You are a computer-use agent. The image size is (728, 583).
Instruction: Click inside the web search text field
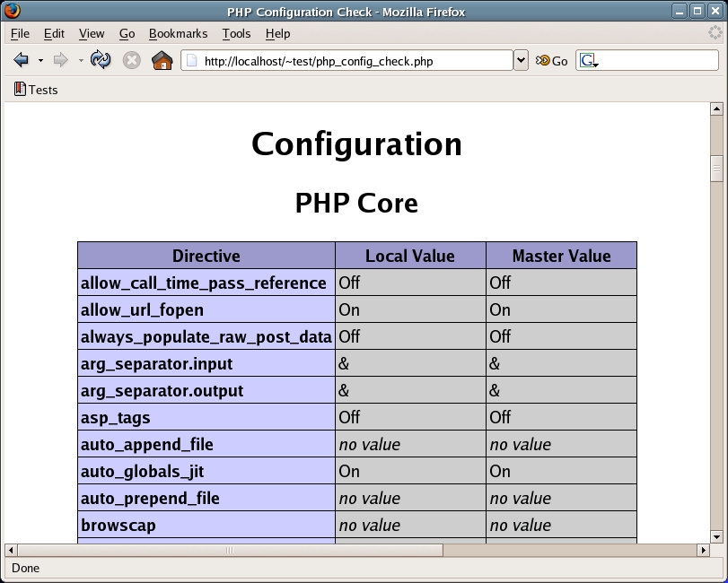tap(655, 60)
